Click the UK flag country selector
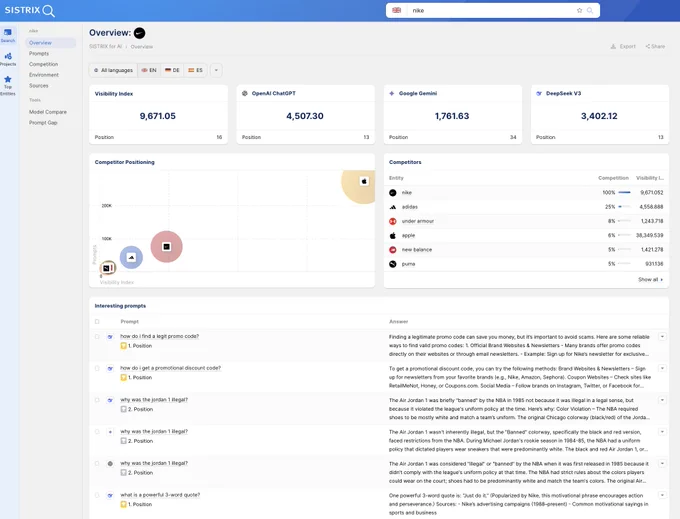 pyautogui.click(x=396, y=10)
